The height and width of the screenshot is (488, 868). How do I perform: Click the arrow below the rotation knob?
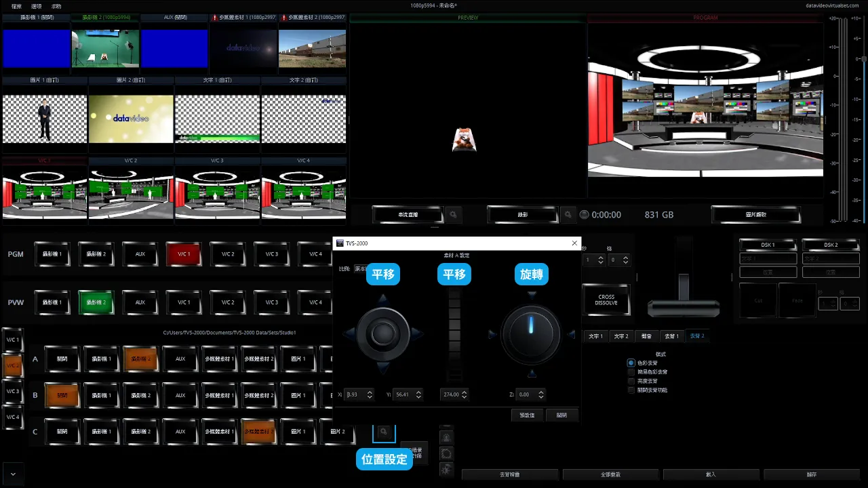click(532, 373)
